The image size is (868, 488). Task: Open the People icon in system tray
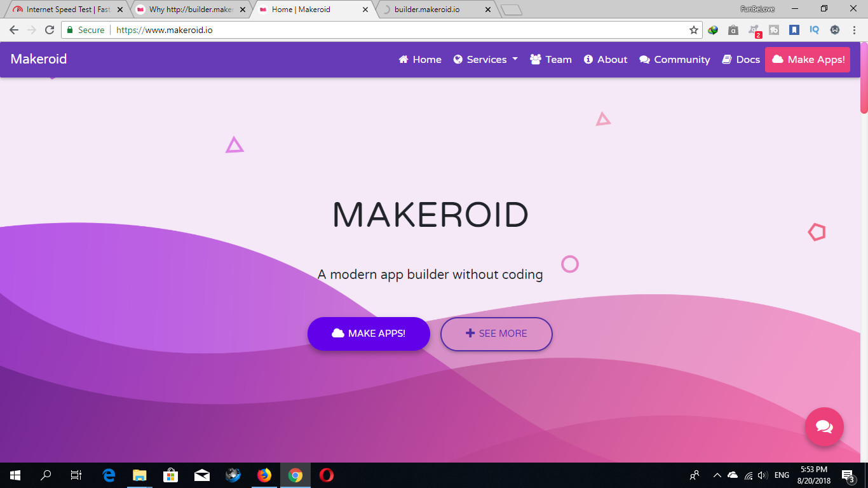(x=695, y=475)
